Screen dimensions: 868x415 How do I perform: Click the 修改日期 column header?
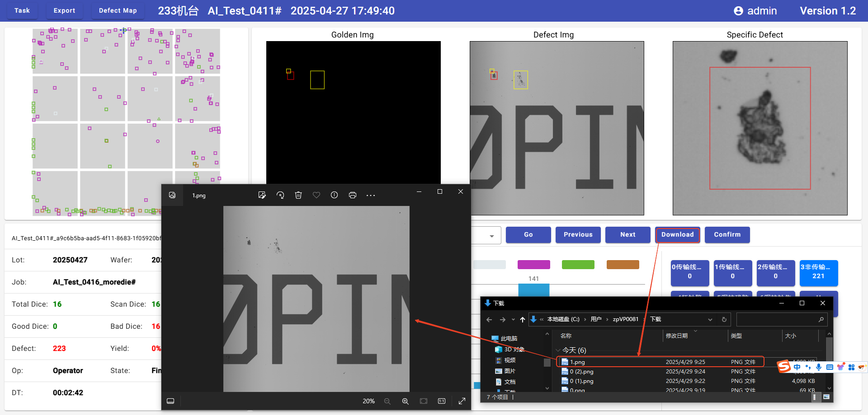point(677,336)
